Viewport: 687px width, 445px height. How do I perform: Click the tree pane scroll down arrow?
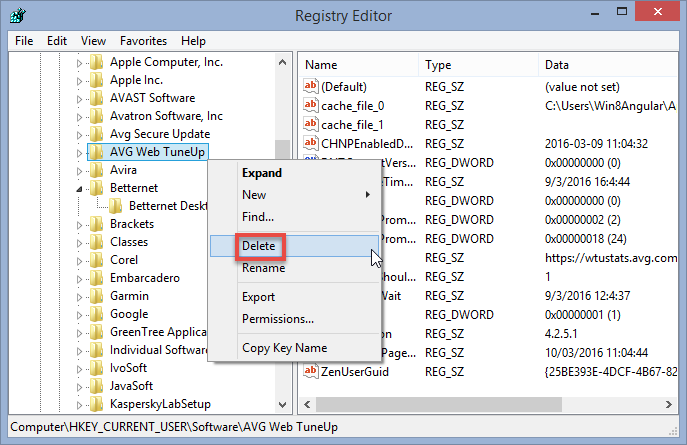click(x=283, y=405)
